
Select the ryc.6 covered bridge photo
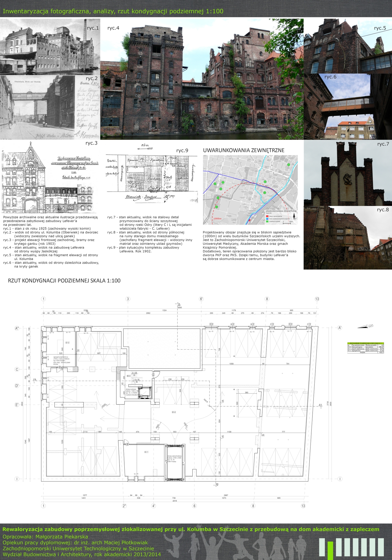(x=348, y=107)
